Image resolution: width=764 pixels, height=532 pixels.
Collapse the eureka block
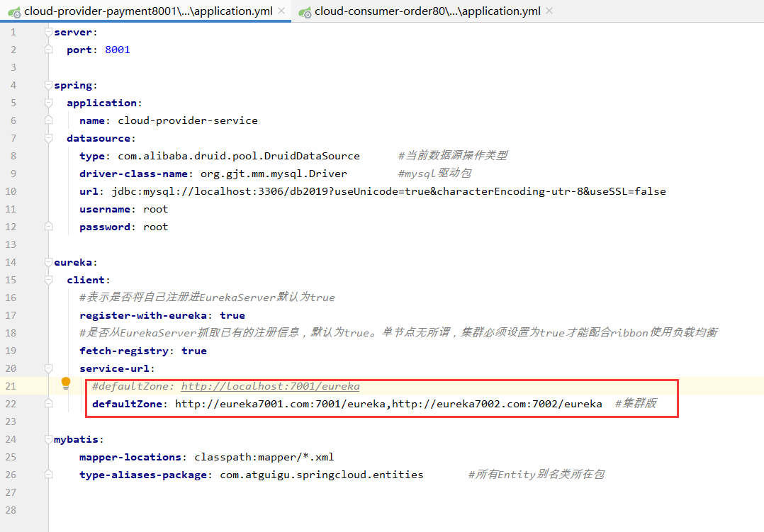[x=48, y=262]
